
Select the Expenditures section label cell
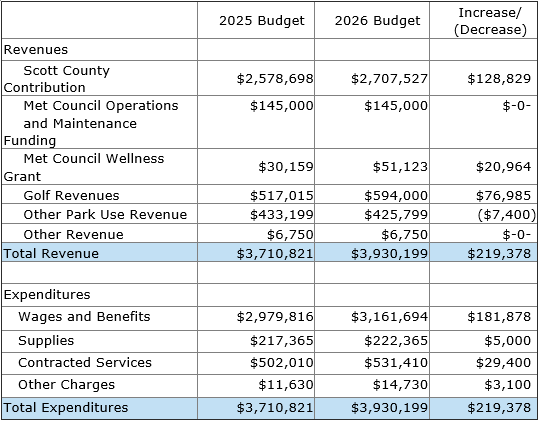(x=47, y=295)
